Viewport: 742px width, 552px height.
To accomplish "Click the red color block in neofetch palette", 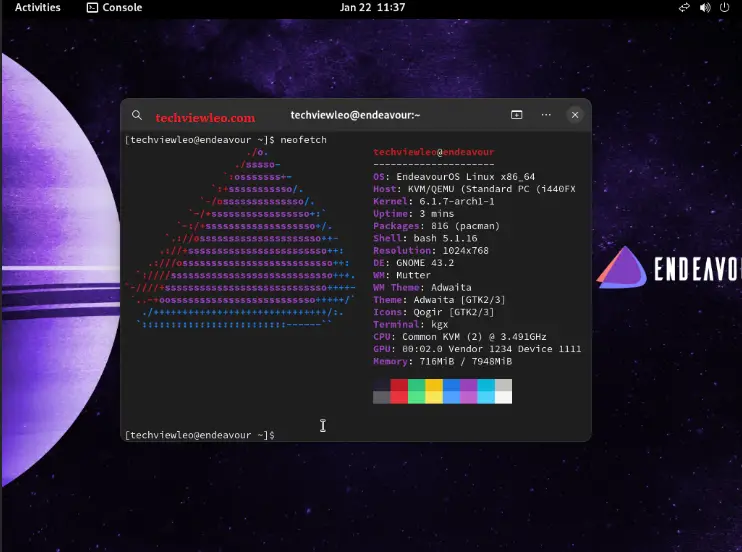I will click(399, 391).
